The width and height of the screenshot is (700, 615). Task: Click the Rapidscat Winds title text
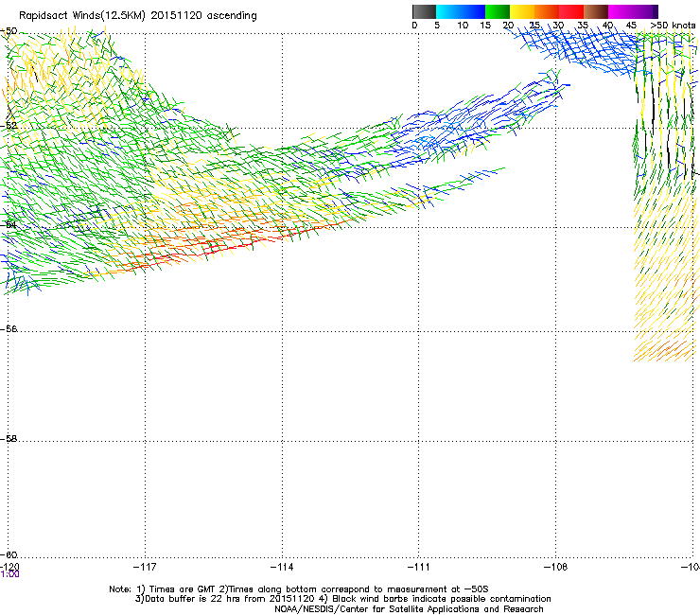point(138,16)
